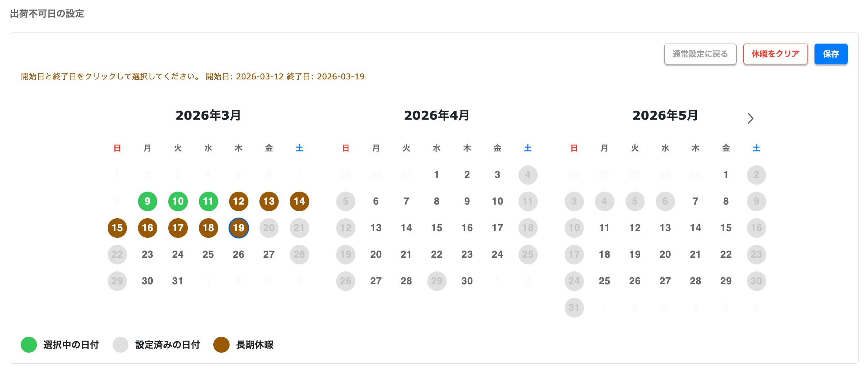This screenshot has height=370, width=868.
Task: Click gray March 20 configured date
Action: tap(269, 228)
